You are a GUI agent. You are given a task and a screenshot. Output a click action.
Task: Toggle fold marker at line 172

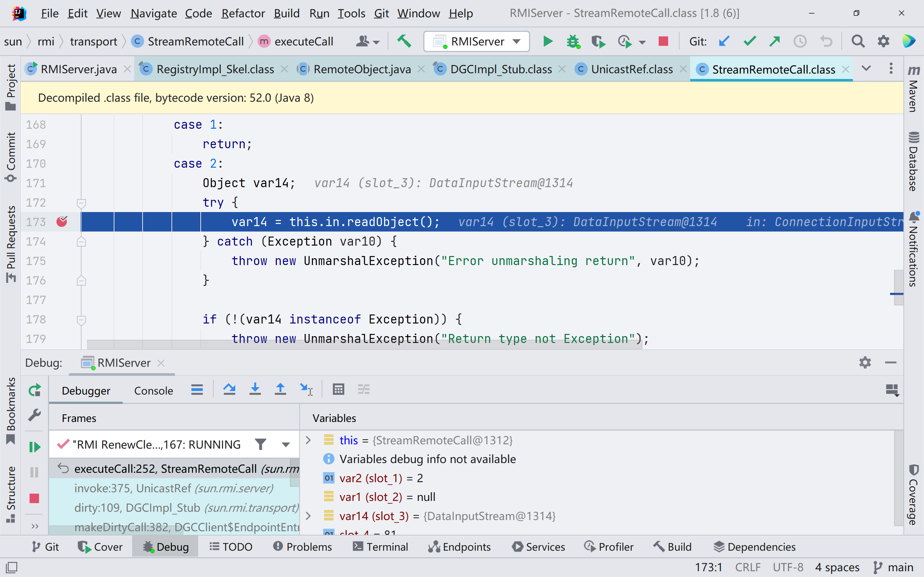tap(81, 203)
